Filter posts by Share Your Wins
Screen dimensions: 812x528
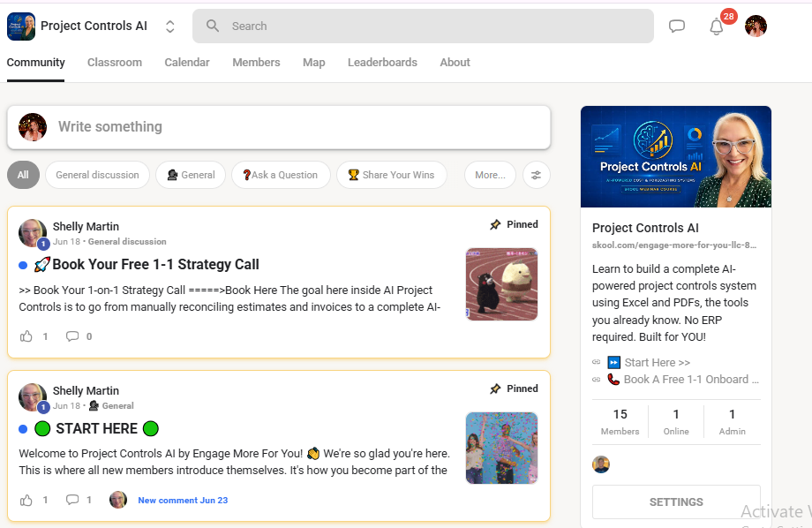pyautogui.click(x=392, y=175)
